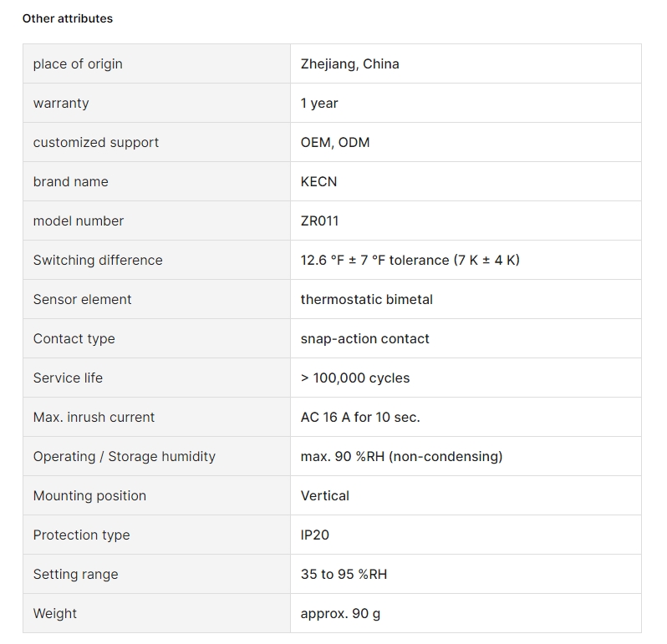Select the 'warranty' row label
The width and height of the screenshot is (667, 644).
[61, 104]
